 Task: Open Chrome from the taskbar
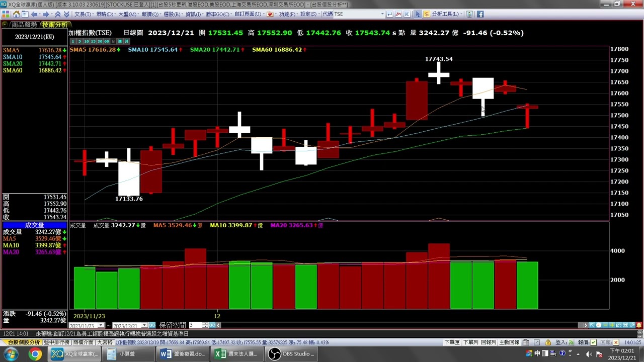pyautogui.click(x=35, y=354)
